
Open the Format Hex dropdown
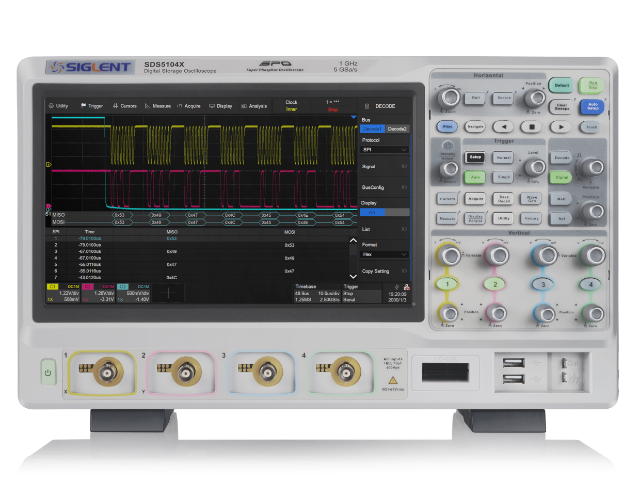[384, 254]
